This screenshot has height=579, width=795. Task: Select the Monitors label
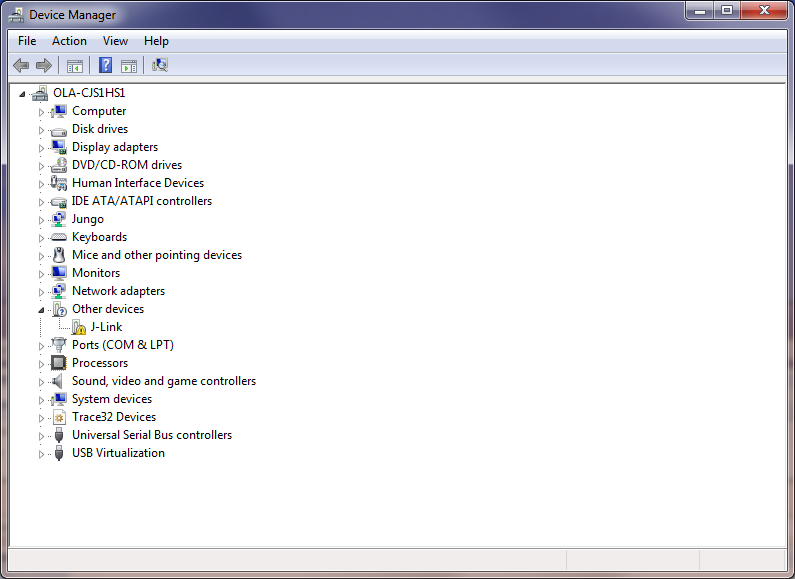point(96,273)
